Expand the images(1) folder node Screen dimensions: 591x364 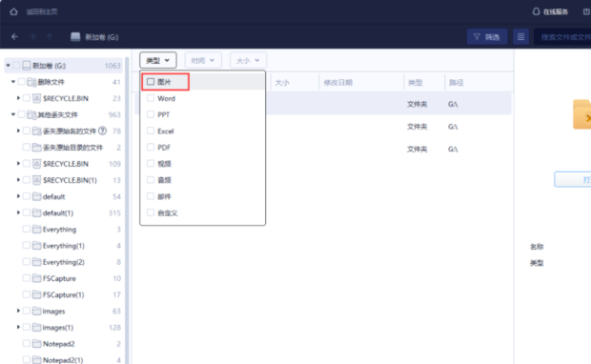[x=18, y=327]
